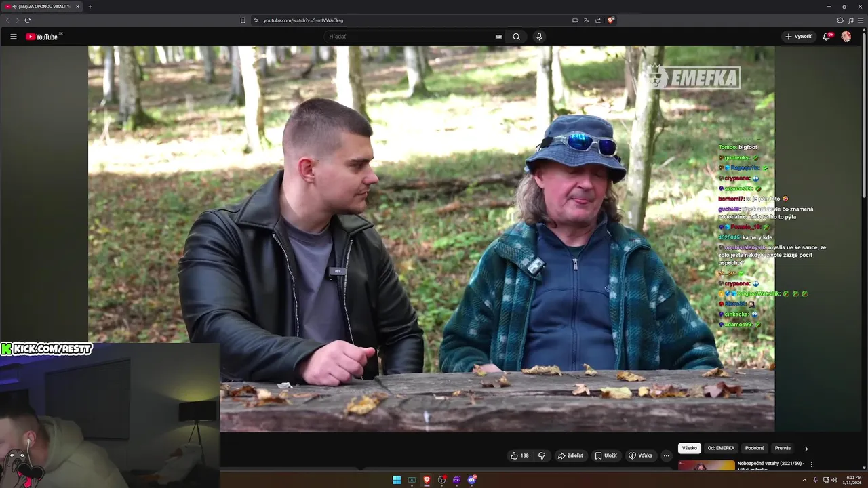Image resolution: width=868 pixels, height=488 pixels.
Task: Click the Vďaka thanks button
Action: (x=640, y=455)
